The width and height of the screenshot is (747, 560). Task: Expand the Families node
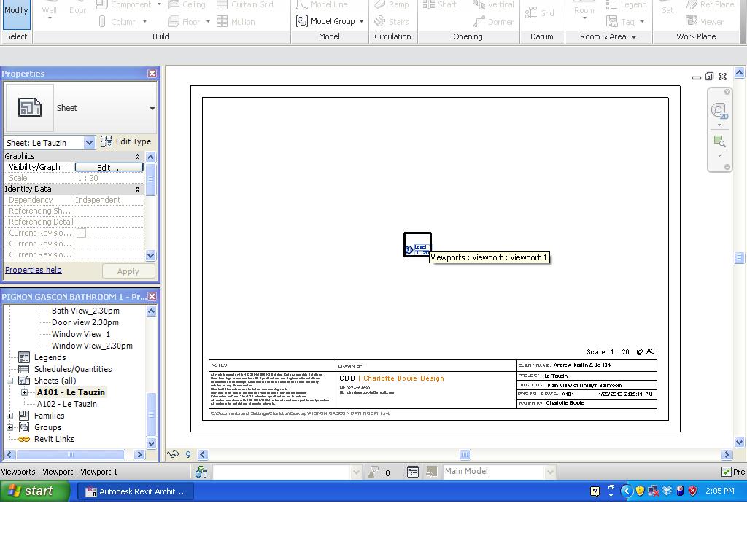(9, 416)
